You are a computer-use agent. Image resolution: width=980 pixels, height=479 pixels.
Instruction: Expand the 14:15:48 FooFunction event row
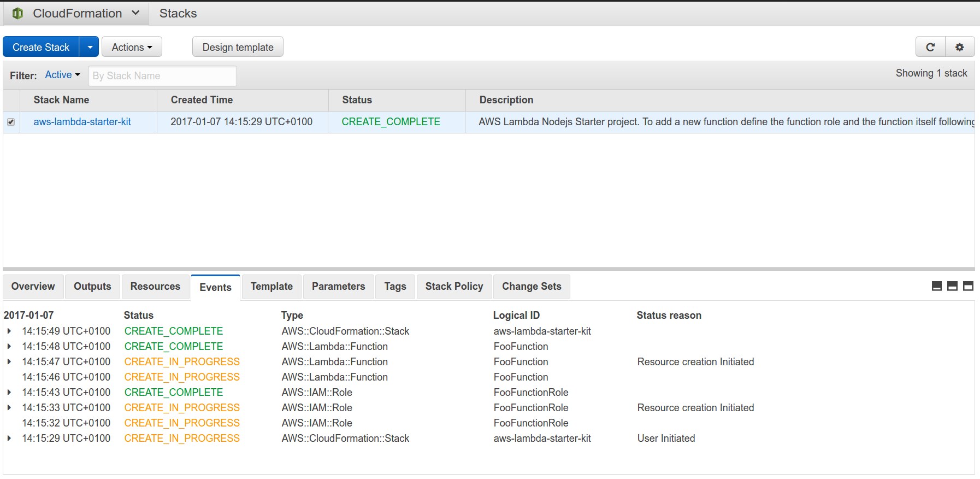pos(9,347)
